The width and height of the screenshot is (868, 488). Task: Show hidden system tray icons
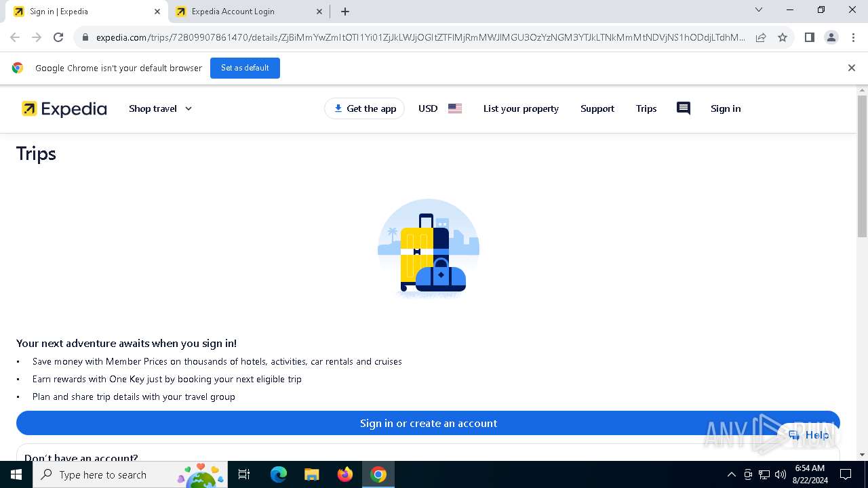[731, 474]
